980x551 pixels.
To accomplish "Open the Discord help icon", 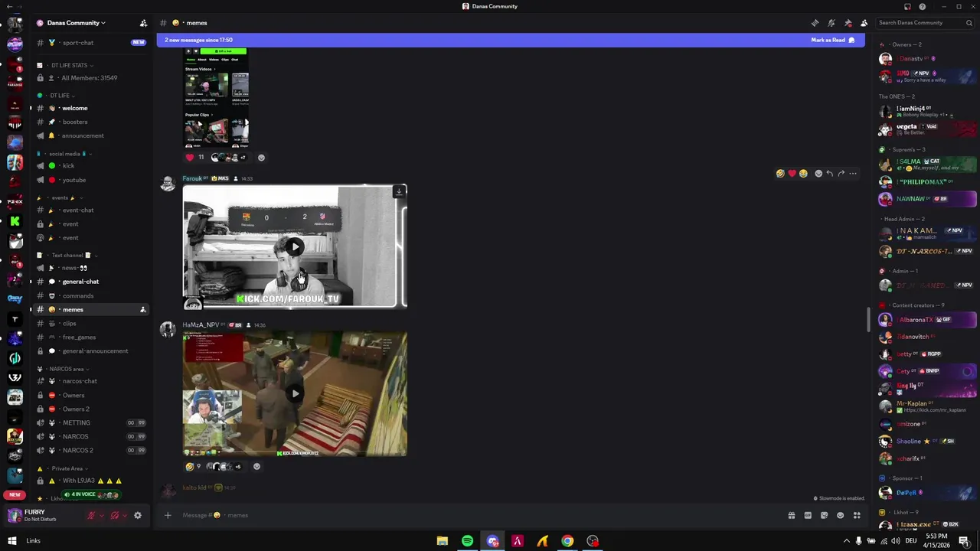I will 923,6.
